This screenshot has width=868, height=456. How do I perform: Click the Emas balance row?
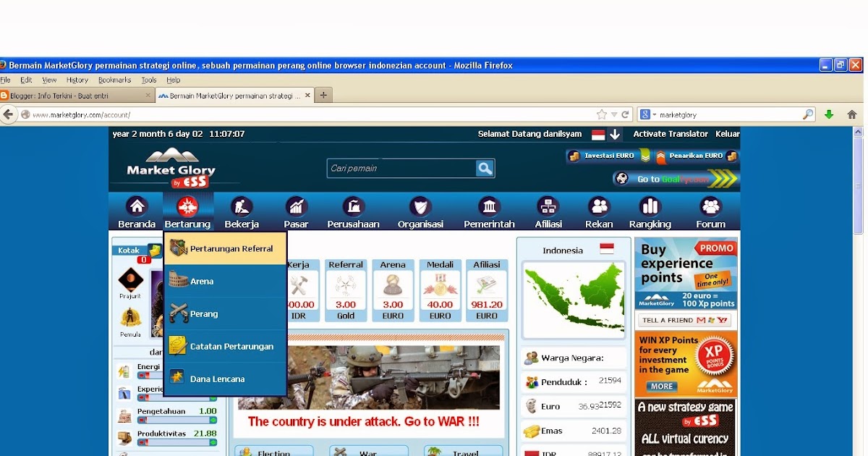(x=574, y=431)
